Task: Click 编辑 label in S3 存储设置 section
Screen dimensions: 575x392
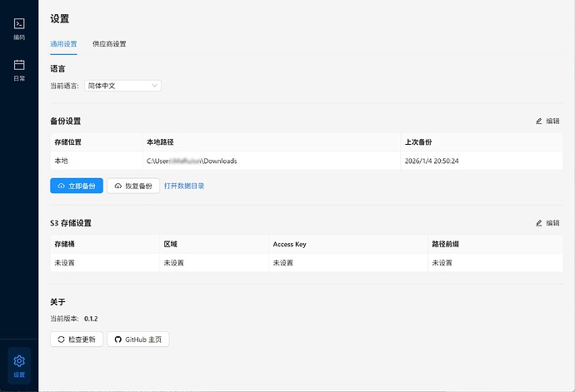Action: [552, 223]
